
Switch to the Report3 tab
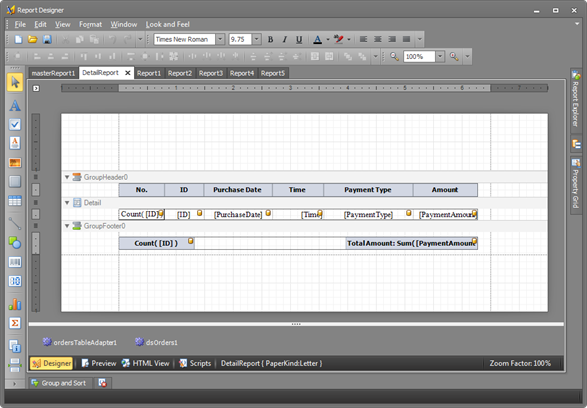pos(211,73)
